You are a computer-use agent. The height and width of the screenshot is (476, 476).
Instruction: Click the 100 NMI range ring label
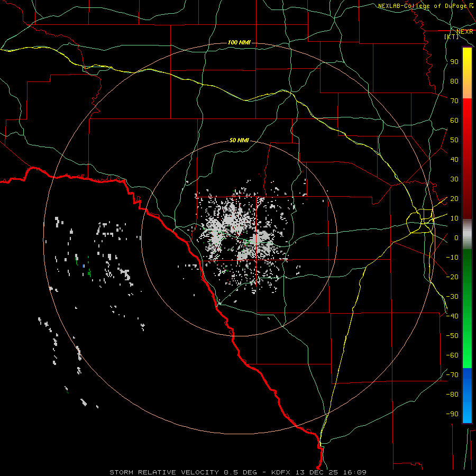pos(239,42)
